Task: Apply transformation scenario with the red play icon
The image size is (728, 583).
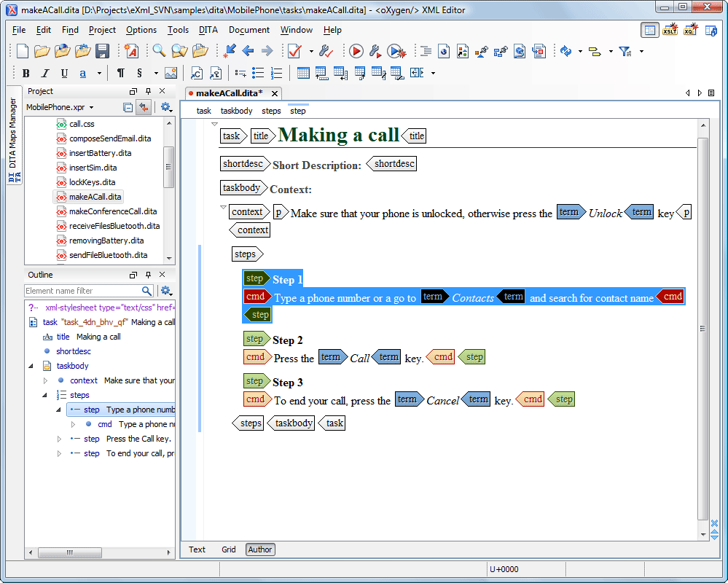Action: tap(356, 50)
